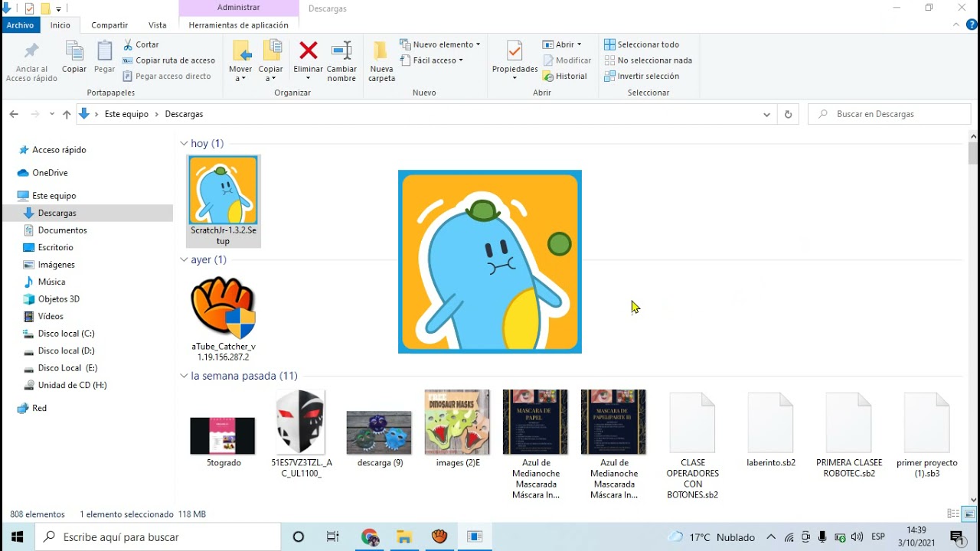The image size is (980, 551).
Task: Select the laberinto.sb2 file
Action: [771, 430]
